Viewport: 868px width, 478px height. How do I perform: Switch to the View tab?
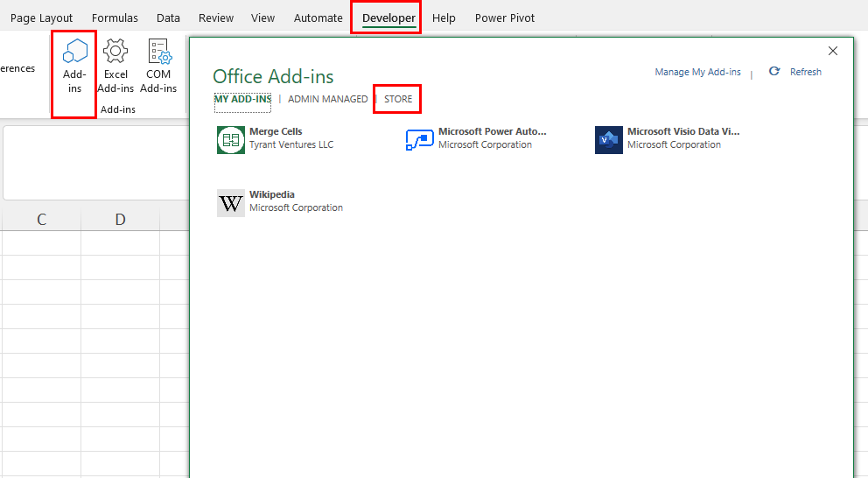[x=262, y=18]
